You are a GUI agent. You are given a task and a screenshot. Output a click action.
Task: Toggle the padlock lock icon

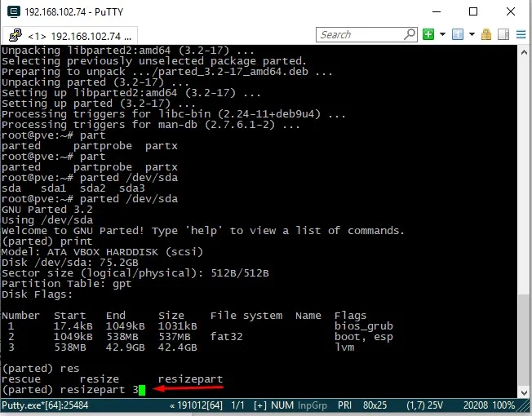point(486,34)
